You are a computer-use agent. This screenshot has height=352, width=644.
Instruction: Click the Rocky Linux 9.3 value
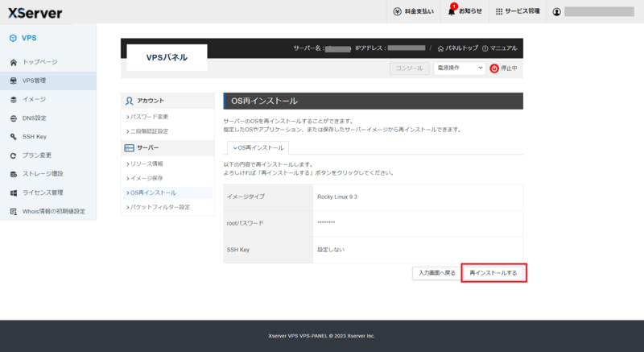tap(337, 197)
